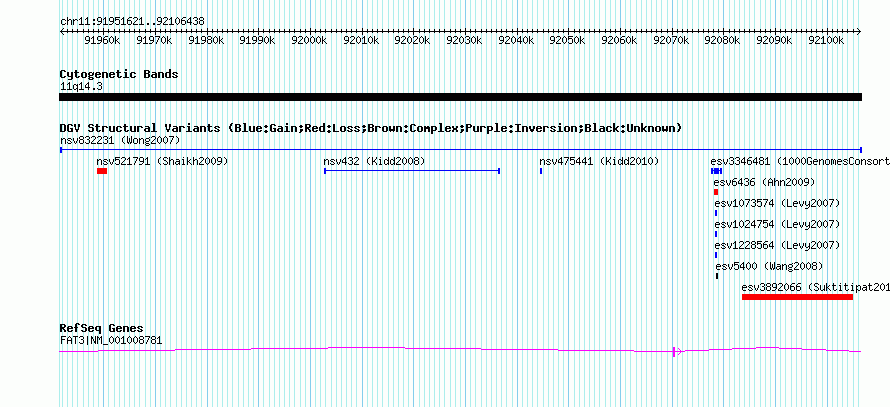The width and height of the screenshot is (890, 407).
Task: Open the esv6436 (Ahn2009) label
Action: (764, 182)
